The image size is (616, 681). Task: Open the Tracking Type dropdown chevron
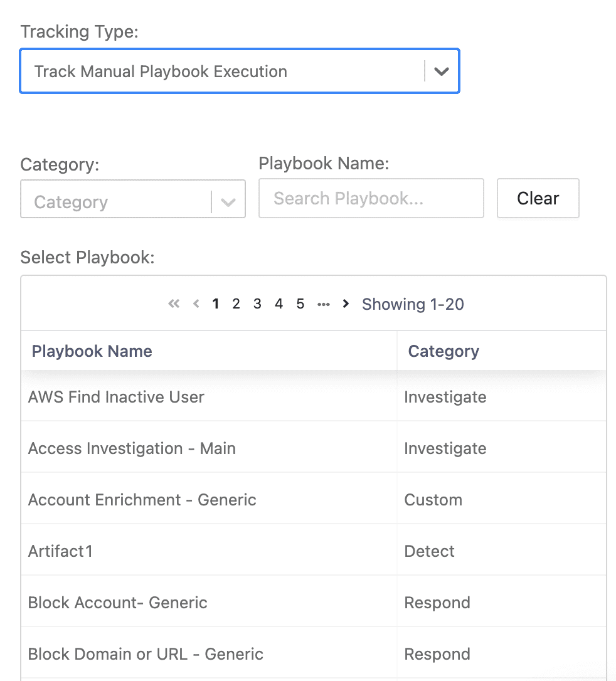(x=442, y=71)
